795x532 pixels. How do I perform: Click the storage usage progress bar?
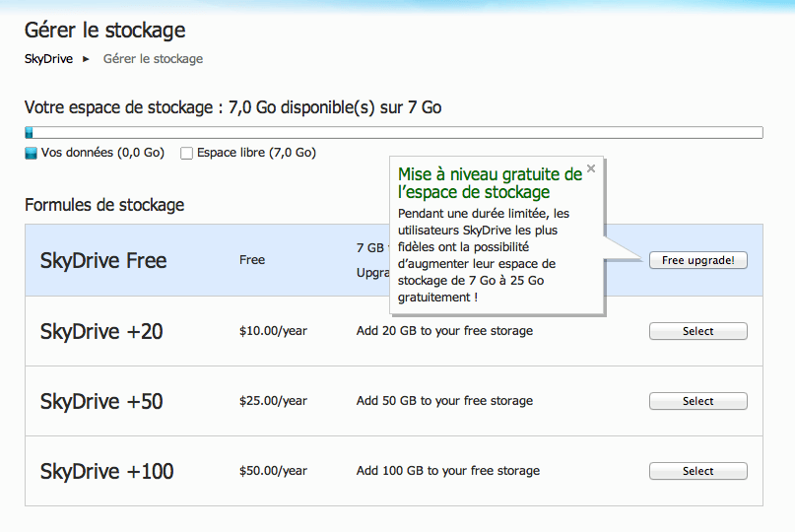pyautogui.click(x=394, y=133)
